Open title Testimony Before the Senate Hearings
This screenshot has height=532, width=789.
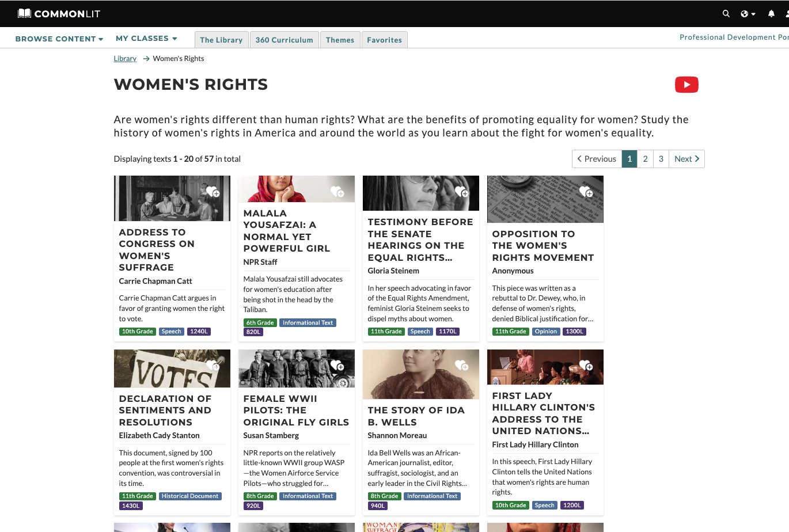(420, 240)
